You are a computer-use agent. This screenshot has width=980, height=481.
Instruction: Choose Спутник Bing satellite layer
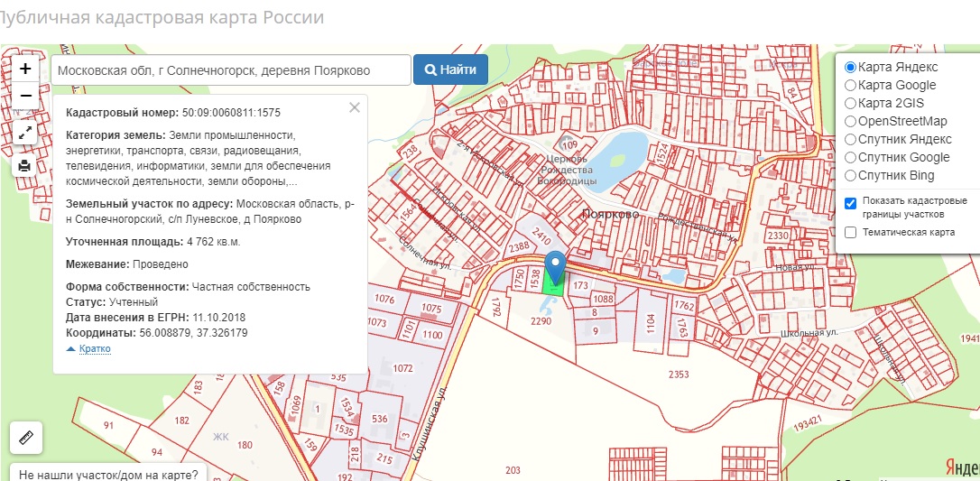pyautogui.click(x=850, y=175)
